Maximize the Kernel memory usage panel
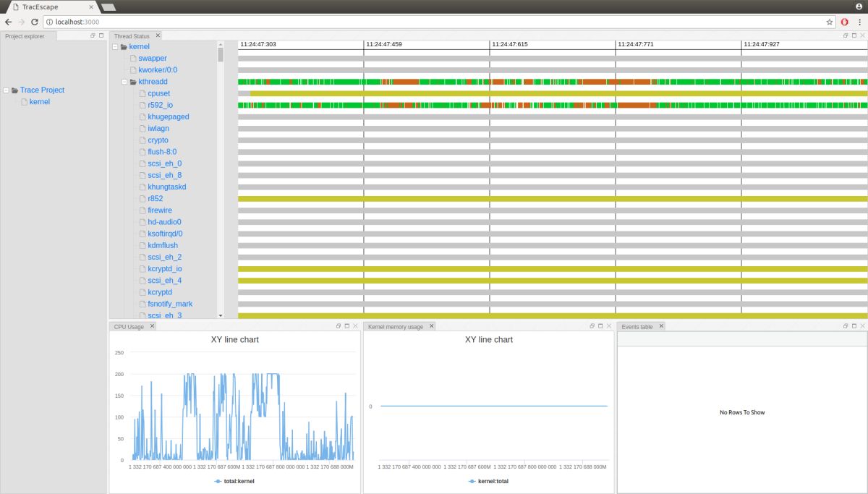The width and height of the screenshot is (868, 494). tap(600, 326)
